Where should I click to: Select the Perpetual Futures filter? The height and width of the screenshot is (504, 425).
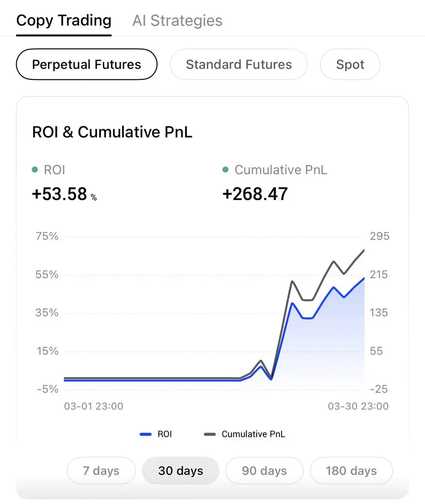(87, 64)
